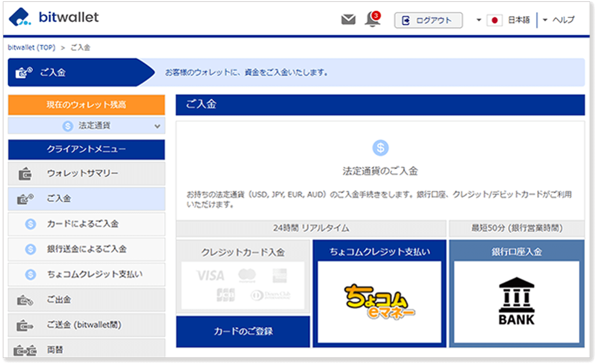Click the transfer icon beside ご送金
This screenshot has width=598, height=364.
[25, 325]
